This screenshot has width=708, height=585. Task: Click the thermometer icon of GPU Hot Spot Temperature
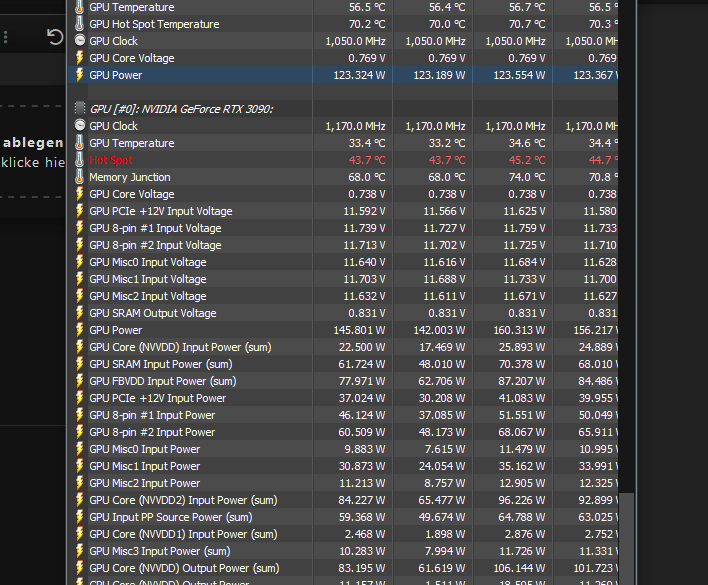tap(79, 24)
